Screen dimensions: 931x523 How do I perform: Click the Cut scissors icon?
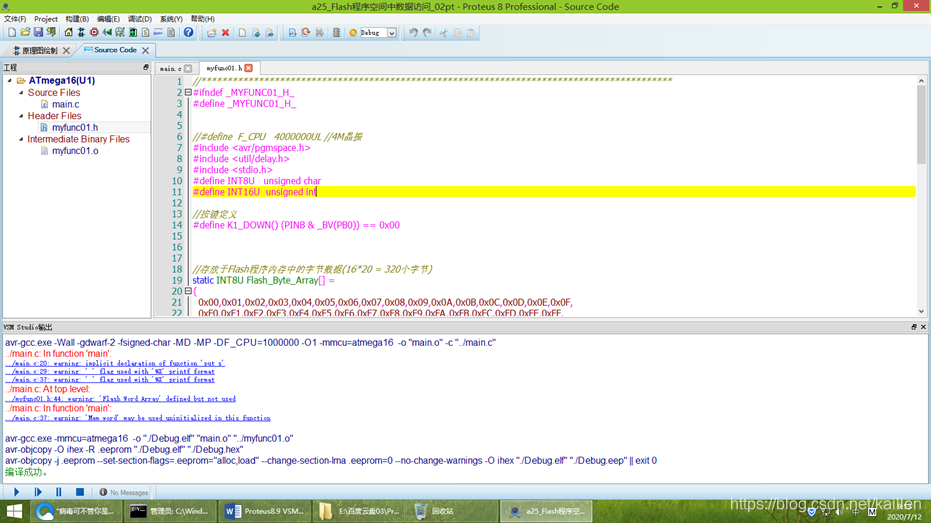444,33
